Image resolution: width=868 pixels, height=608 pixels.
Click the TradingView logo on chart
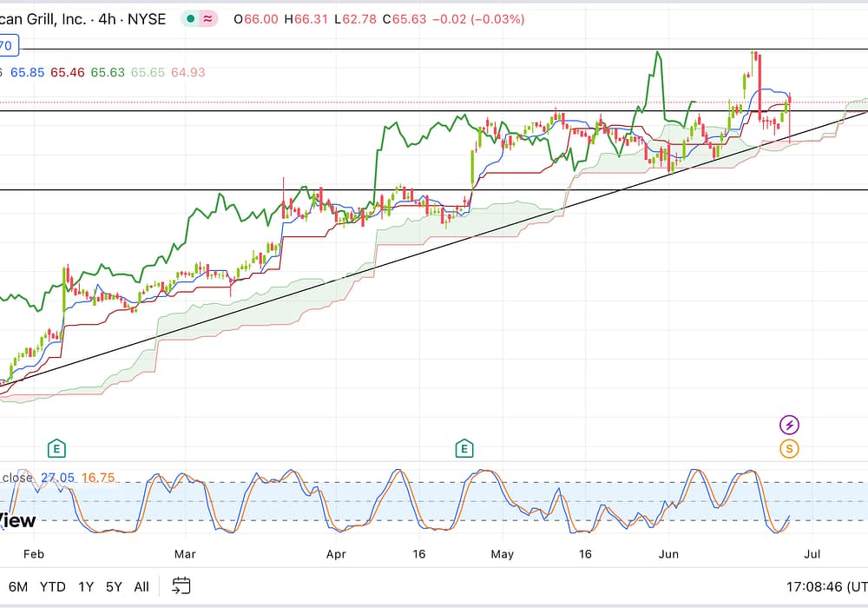click(x=17, y=520)
